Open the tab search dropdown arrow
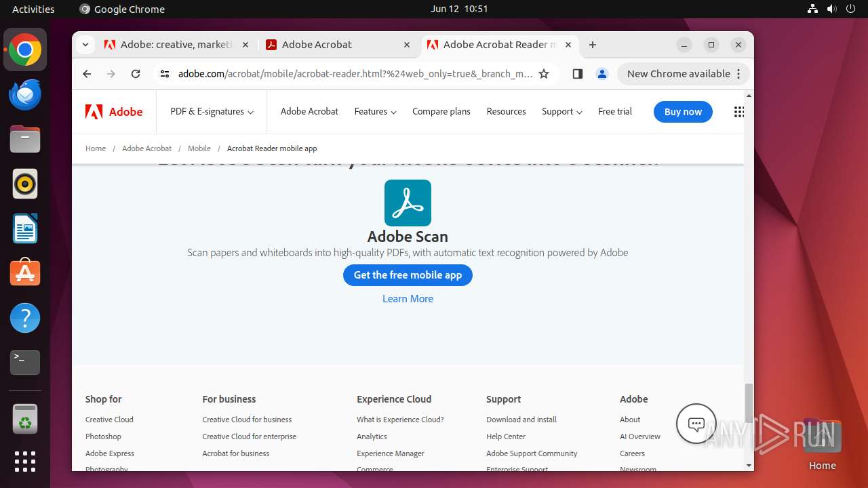 pyautogui.click(x=85, y=45)
